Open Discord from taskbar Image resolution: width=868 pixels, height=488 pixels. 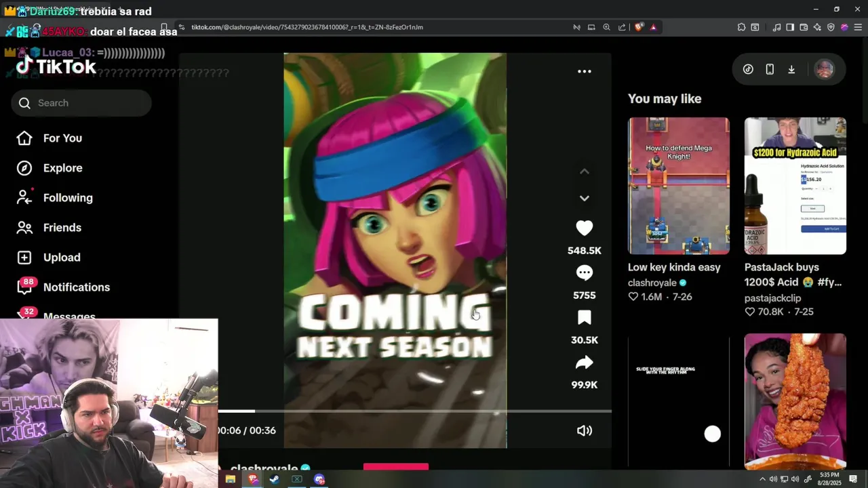[x=319, y=479]
